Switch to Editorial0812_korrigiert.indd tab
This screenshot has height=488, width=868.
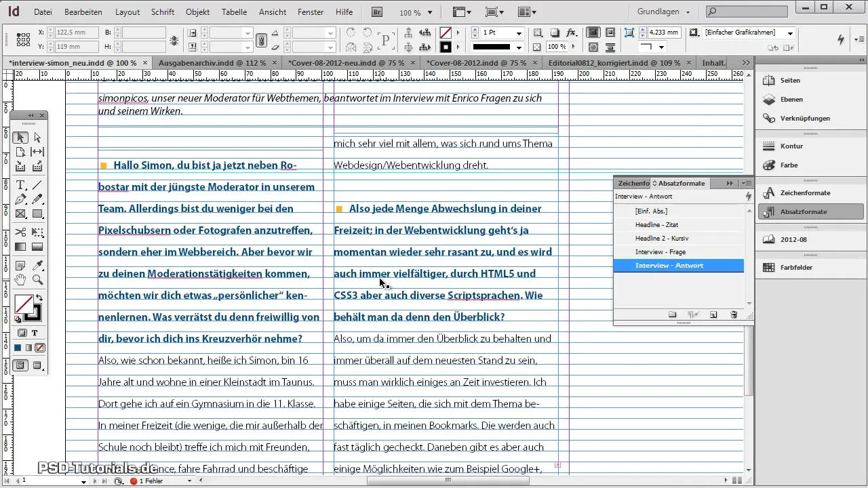(614, 62)
